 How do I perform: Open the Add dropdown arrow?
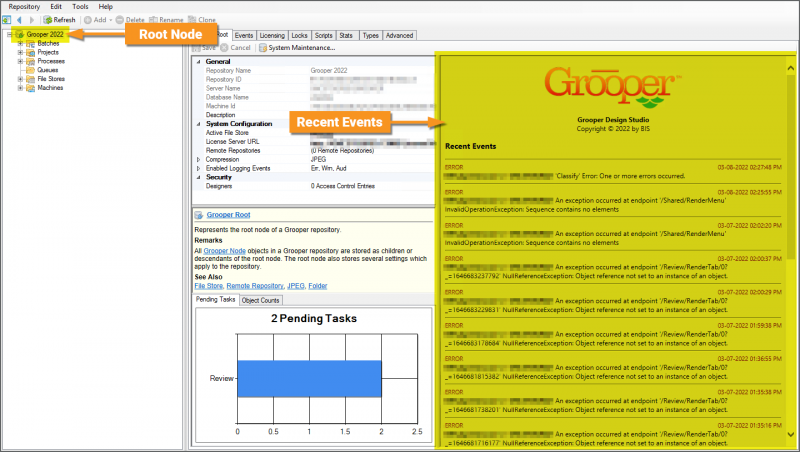coord(111,20)
